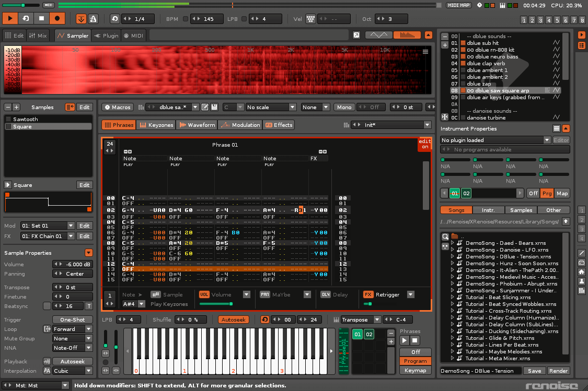Open the 'No scale' dropdown
This screenshot has height=391, width=588.
pyautogui.click(x=271, y=107)
